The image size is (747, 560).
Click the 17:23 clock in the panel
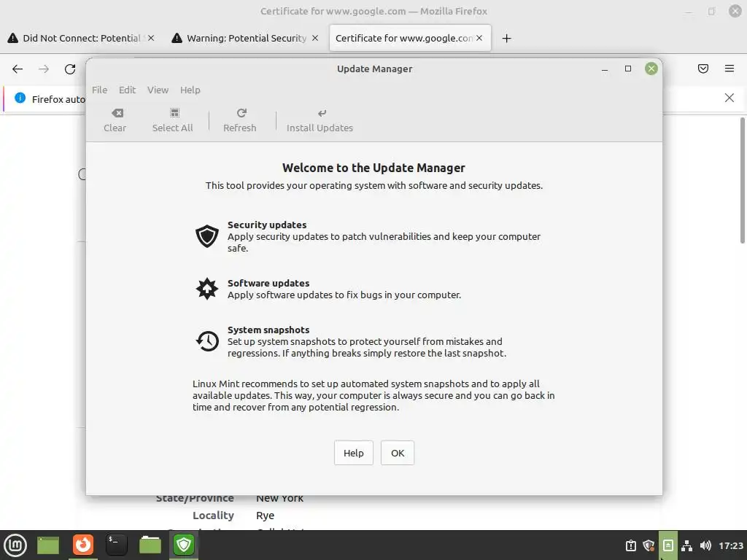pos(731,545)
